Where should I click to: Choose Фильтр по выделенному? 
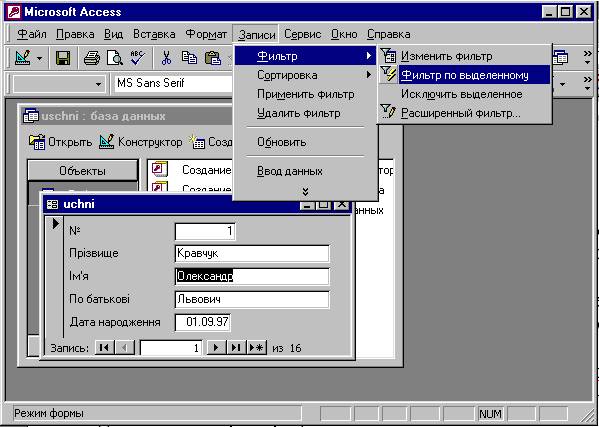pyautogui.click(x=465, y=75)
